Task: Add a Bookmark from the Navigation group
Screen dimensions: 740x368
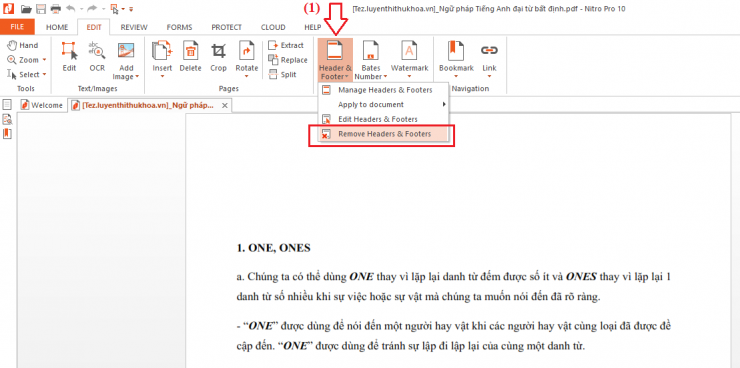Action: coord(456,59)
